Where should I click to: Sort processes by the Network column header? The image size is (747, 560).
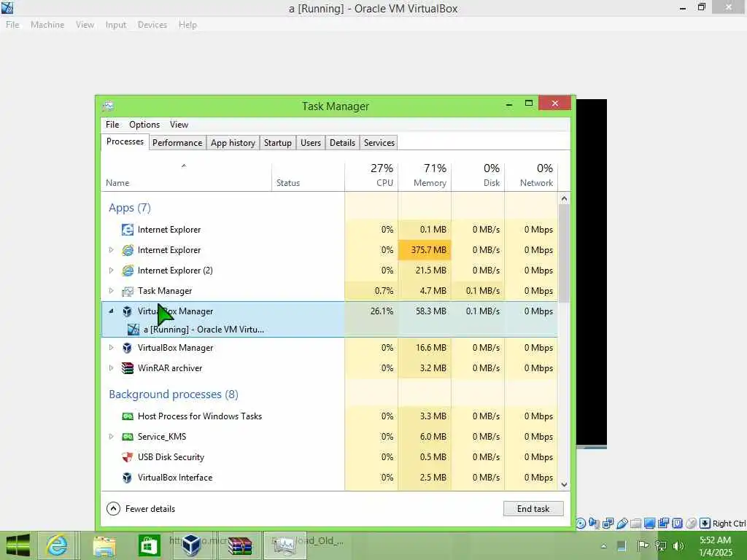point(531,175)
